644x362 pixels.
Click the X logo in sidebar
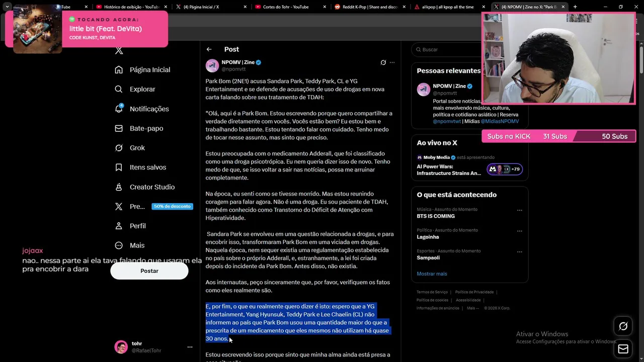119,50
